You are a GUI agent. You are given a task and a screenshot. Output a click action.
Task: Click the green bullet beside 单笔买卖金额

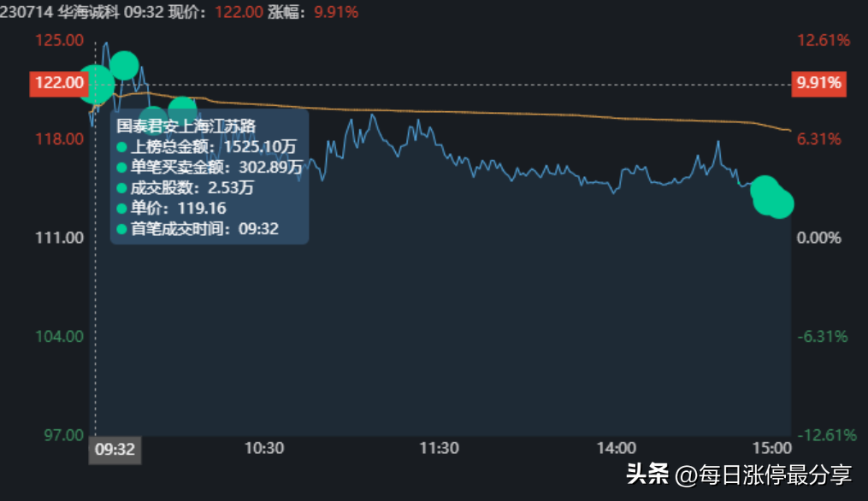(x=121, y=168)
